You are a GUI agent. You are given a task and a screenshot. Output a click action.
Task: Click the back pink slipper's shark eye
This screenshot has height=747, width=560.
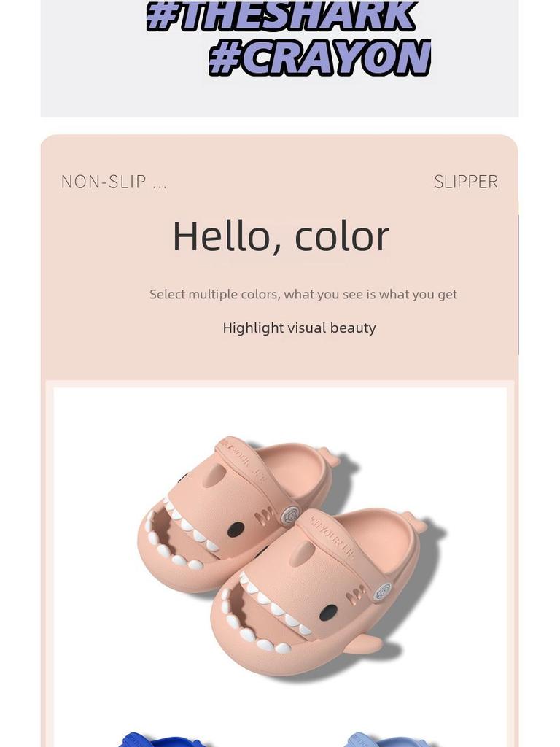click(x=236, y=529)
